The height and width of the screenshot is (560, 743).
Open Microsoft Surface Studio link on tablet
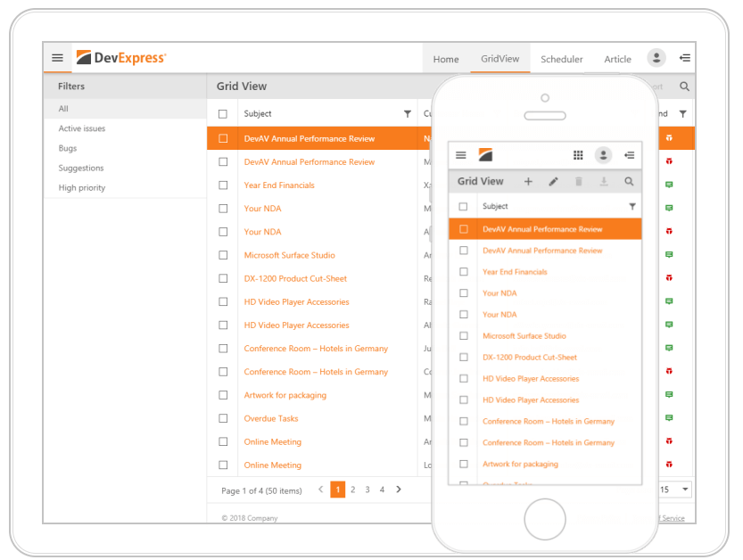point(290,255)
